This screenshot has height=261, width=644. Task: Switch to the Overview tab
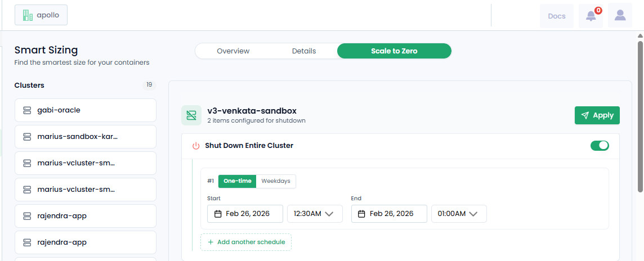pyautogui.click(x=233, y=51)
